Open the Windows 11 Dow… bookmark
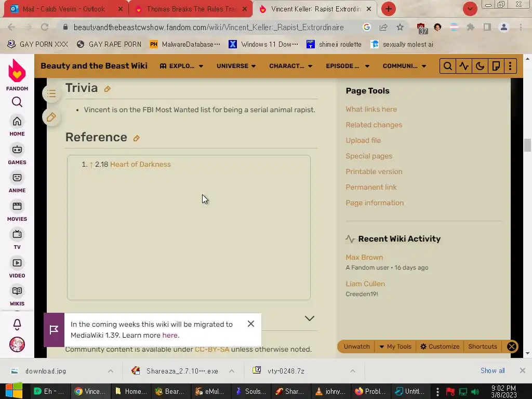This screenshot has width=532, height=399. click(x=263, y=44)
